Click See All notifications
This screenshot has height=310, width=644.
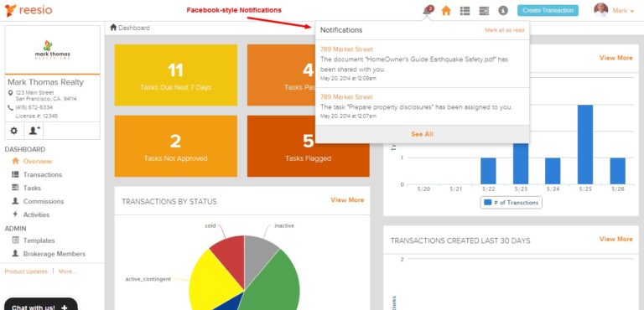pyautogui.click(x=423, y=134)
